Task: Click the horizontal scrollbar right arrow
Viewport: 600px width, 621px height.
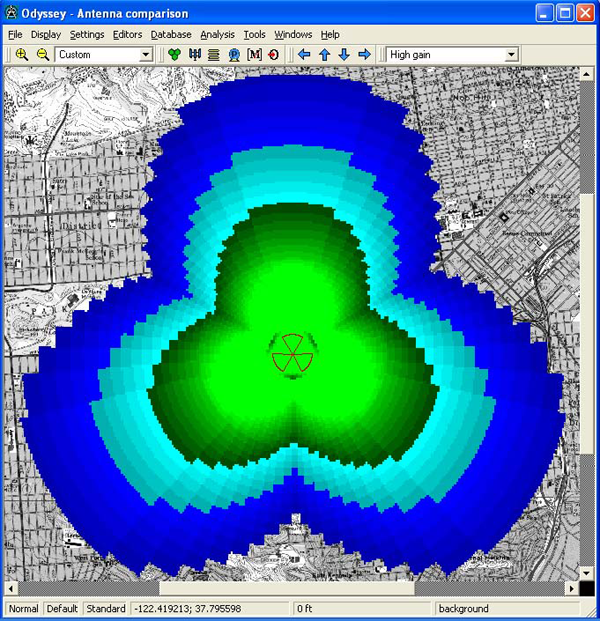Action: [571, 589]
